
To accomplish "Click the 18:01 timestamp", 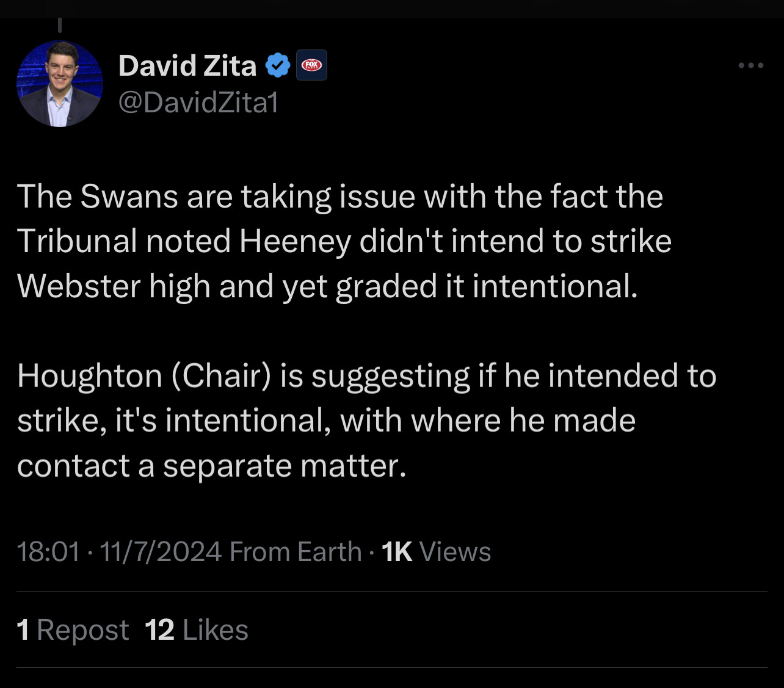I will 49,552.
